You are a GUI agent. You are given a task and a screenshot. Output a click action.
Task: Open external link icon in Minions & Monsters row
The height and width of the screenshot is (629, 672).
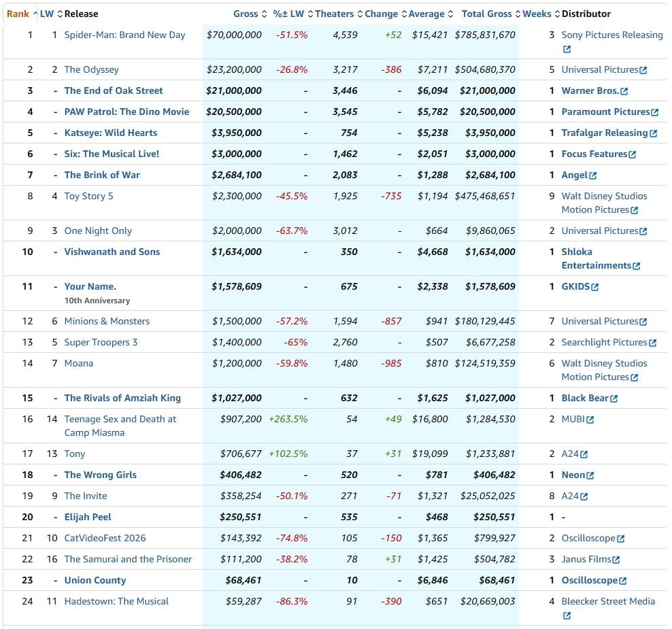643,322
